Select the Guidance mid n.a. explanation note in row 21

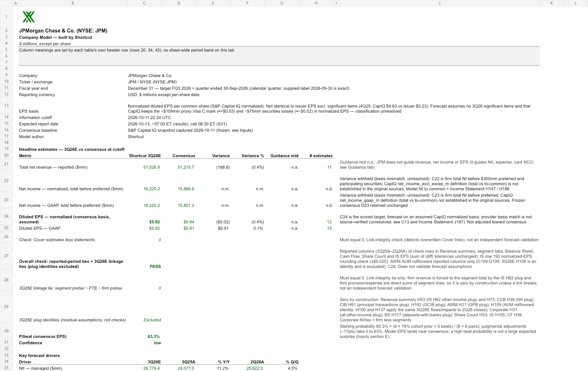coord(437,165)
